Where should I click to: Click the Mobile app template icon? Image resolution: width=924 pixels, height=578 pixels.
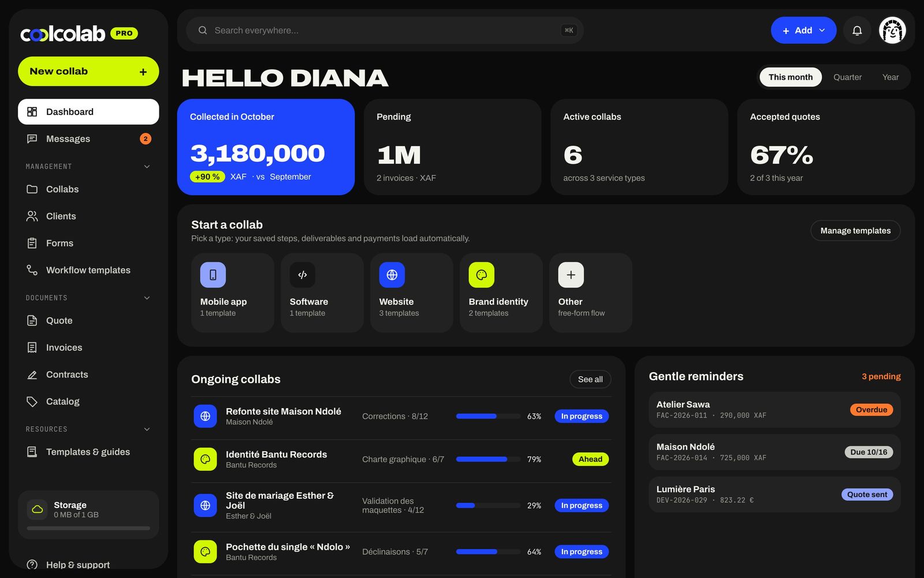(x=213, y=275)
